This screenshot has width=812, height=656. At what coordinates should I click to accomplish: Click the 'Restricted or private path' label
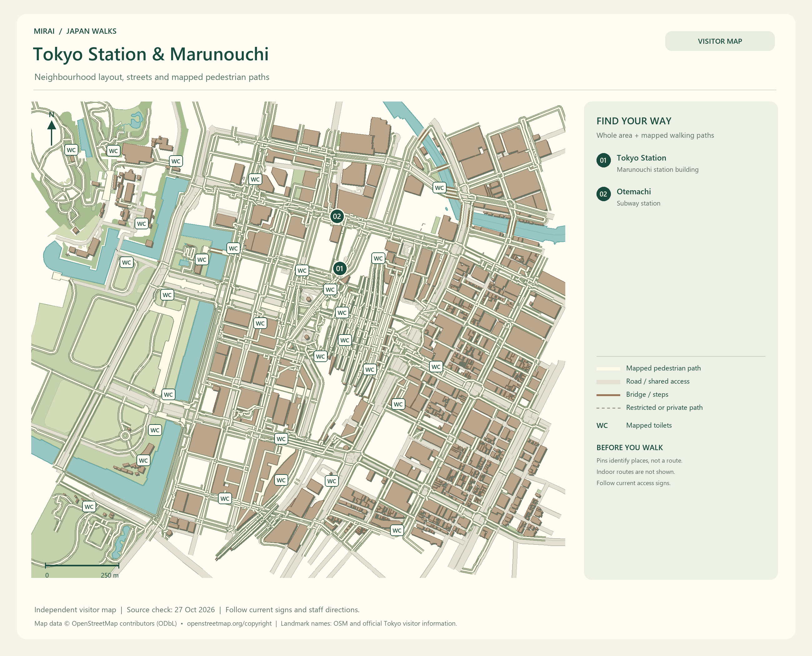[x=664, y=408]
